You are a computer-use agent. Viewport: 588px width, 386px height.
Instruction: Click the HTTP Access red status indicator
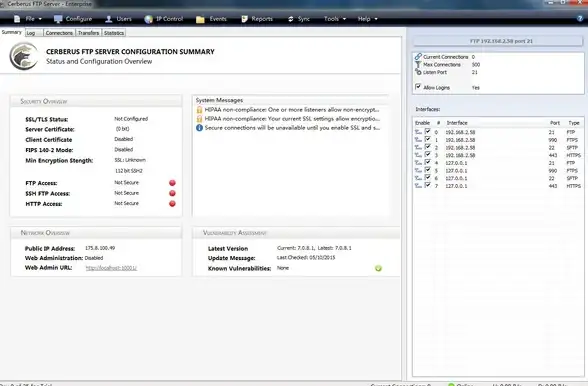click(172, 204)
